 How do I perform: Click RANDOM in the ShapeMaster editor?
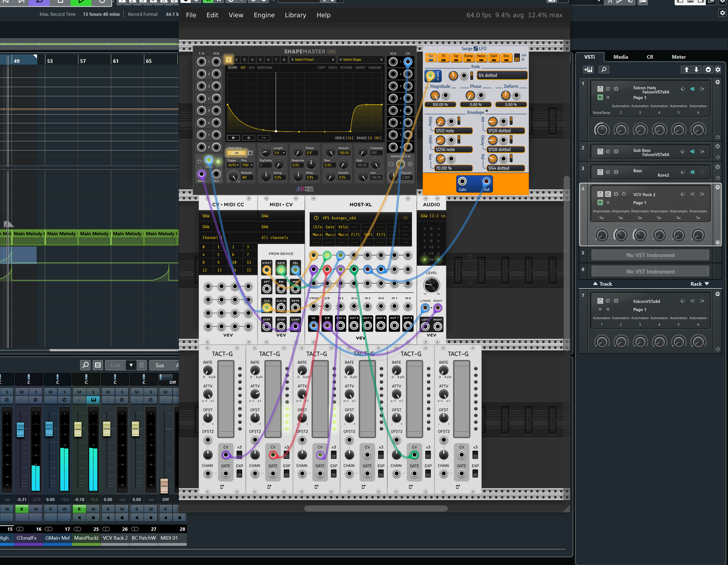coord(375,68)
